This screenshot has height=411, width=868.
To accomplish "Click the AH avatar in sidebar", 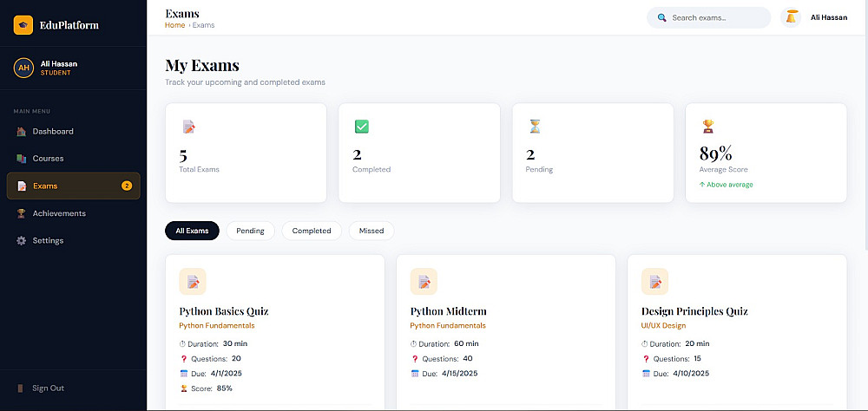I will [23, 68].
